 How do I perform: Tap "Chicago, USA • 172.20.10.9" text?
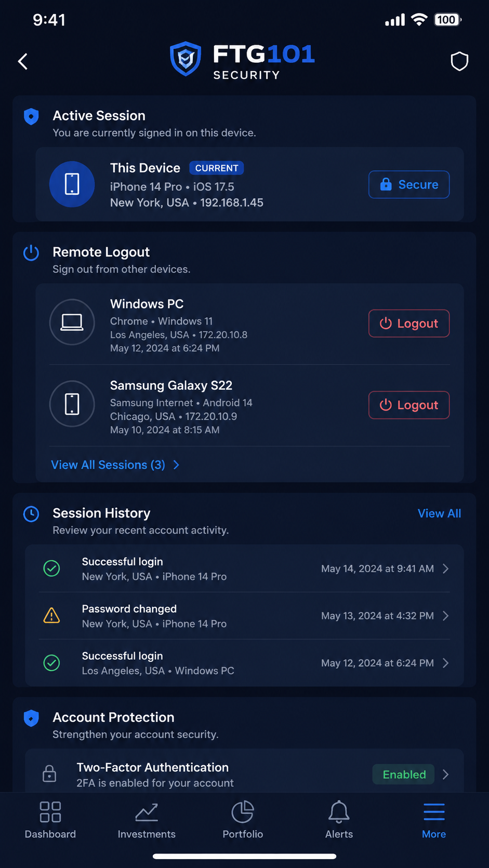click(x=174, y=416)
